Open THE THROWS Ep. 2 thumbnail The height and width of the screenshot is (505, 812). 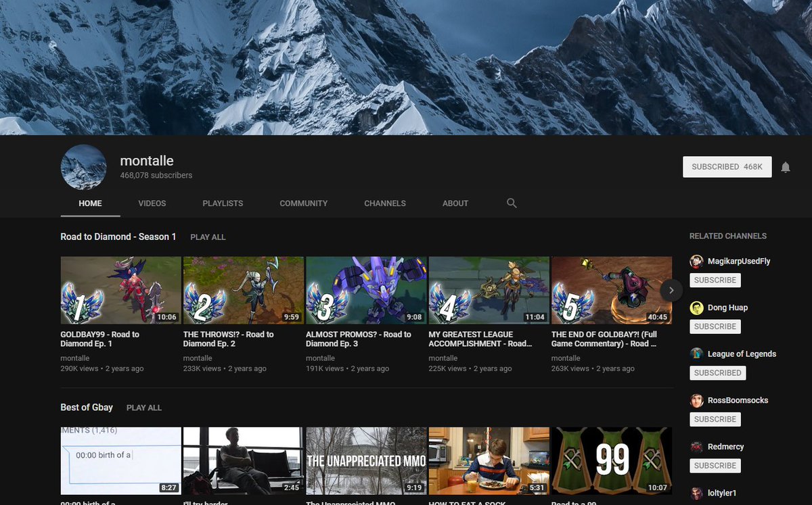pos(244,290)
